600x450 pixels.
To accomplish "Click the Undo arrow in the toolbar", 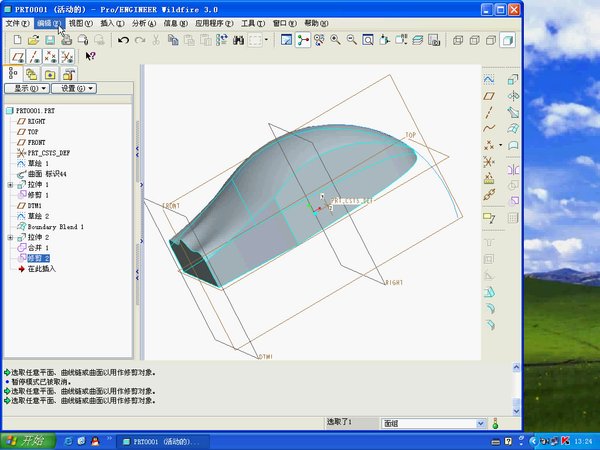I will [123, 39].
